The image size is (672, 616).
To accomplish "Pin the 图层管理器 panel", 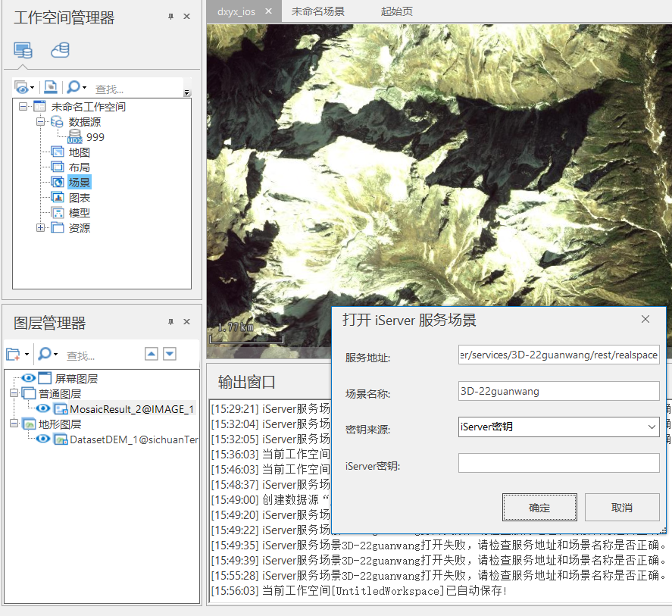I will 170,322.
